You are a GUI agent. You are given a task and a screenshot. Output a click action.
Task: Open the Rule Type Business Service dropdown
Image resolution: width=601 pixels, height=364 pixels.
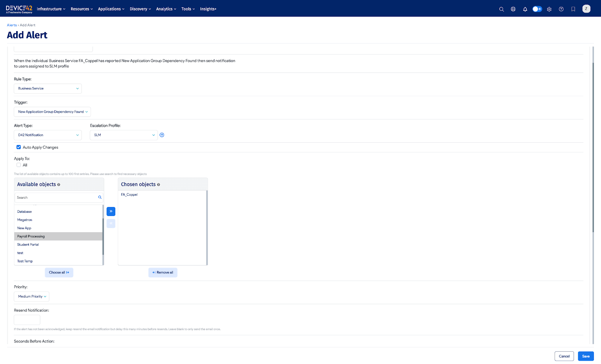click(x=48, y=89)
